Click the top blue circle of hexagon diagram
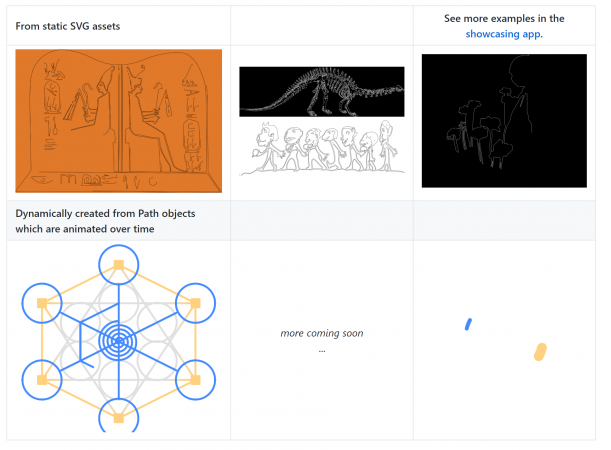Screen dimensions: 611x450 click(x=119, y=265)
